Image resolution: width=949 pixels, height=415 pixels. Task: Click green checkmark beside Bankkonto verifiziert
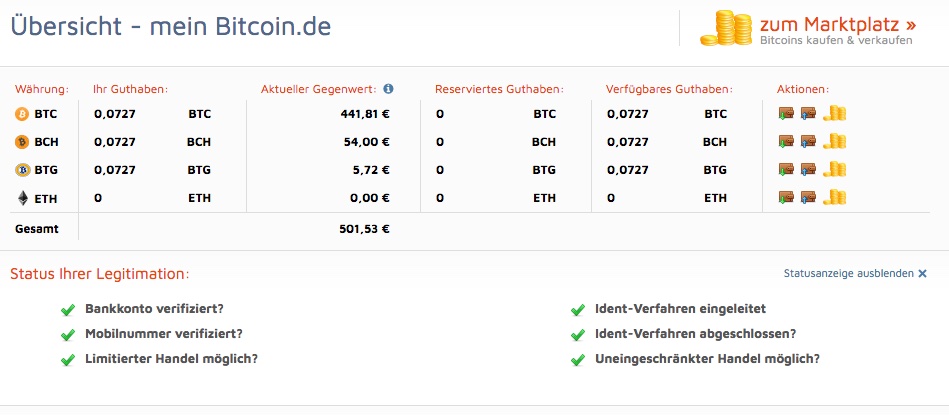tap(68, 310)
